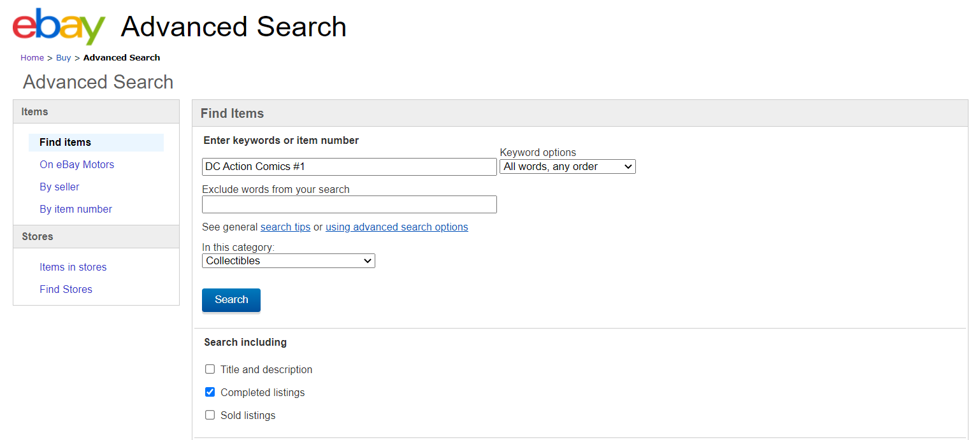Screen dimensions: 980x440
Task: Go to the Buy breadcrumb link
Action: 63,58
